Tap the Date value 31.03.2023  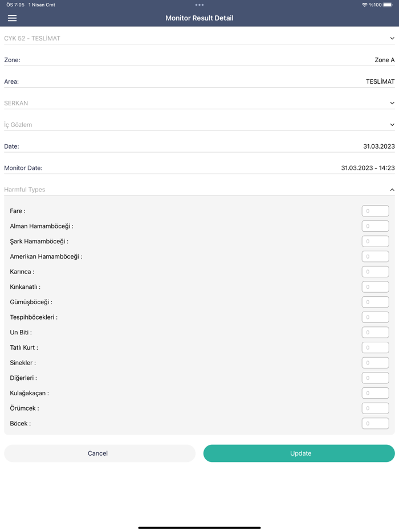tap(378, 146)
